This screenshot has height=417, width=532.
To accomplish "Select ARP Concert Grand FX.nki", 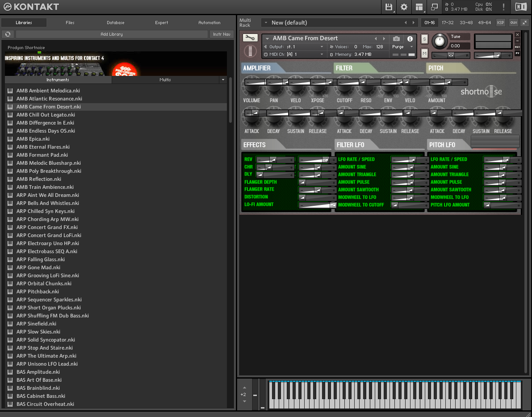I will click(116, 228).
